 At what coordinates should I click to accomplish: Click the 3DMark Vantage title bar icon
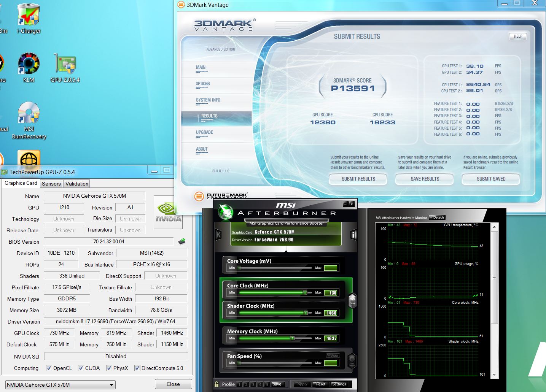[x=181, y=5]
